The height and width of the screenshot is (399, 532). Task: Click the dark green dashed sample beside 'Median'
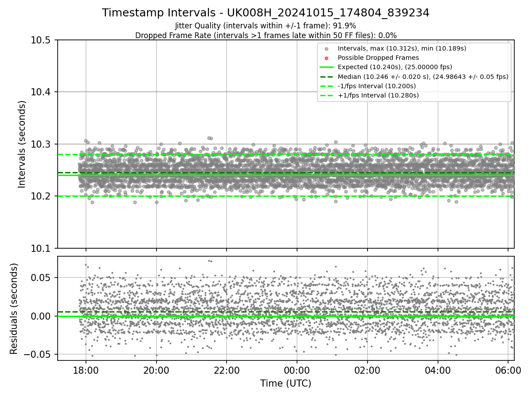click(x=326, y=77)
